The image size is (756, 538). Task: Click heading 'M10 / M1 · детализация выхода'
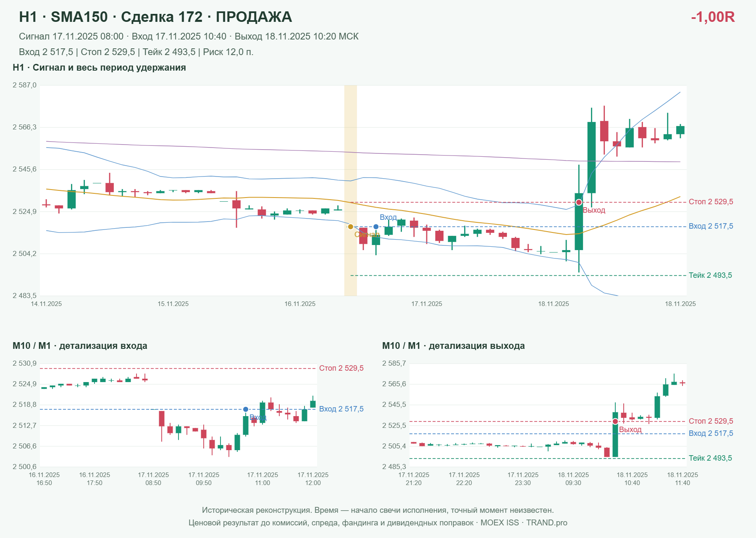[454, 346]
